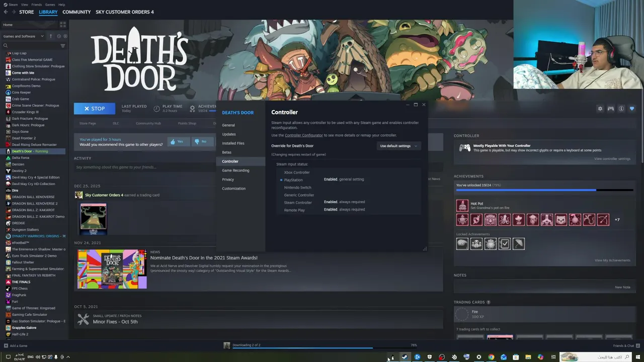Select Core Keeper in library list
The height and width of the screenshot is (362, 644).
click(x=21, y=93)
